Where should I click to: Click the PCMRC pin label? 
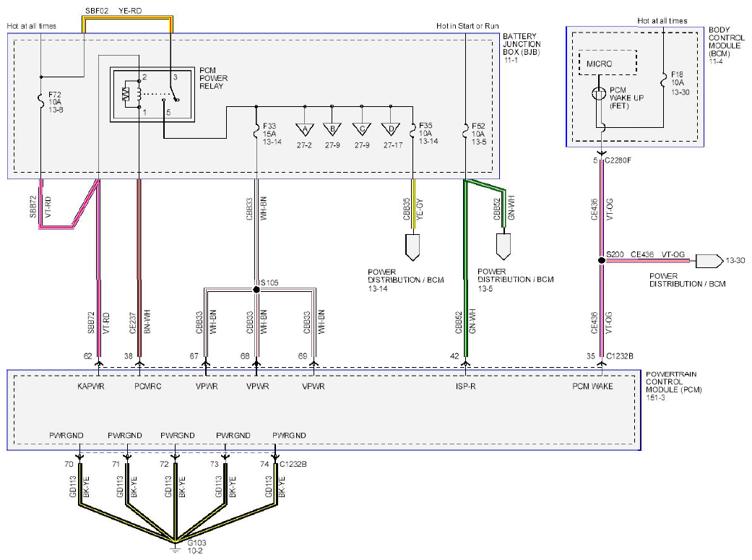coord(147,387)
